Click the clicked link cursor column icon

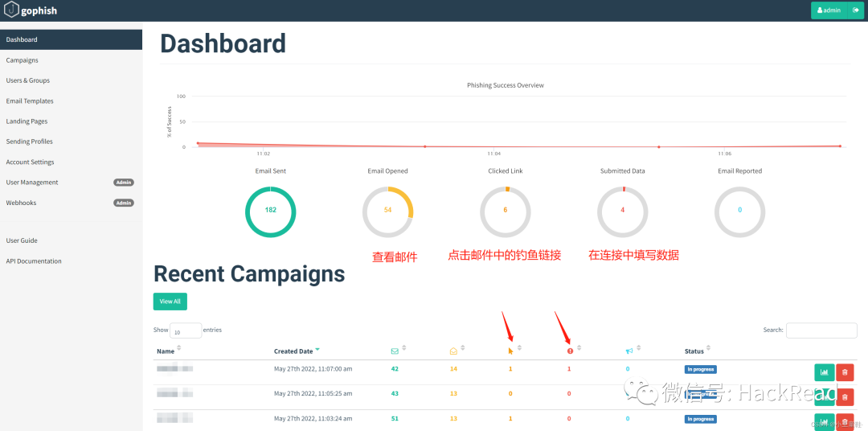click(x=510, y=351)
